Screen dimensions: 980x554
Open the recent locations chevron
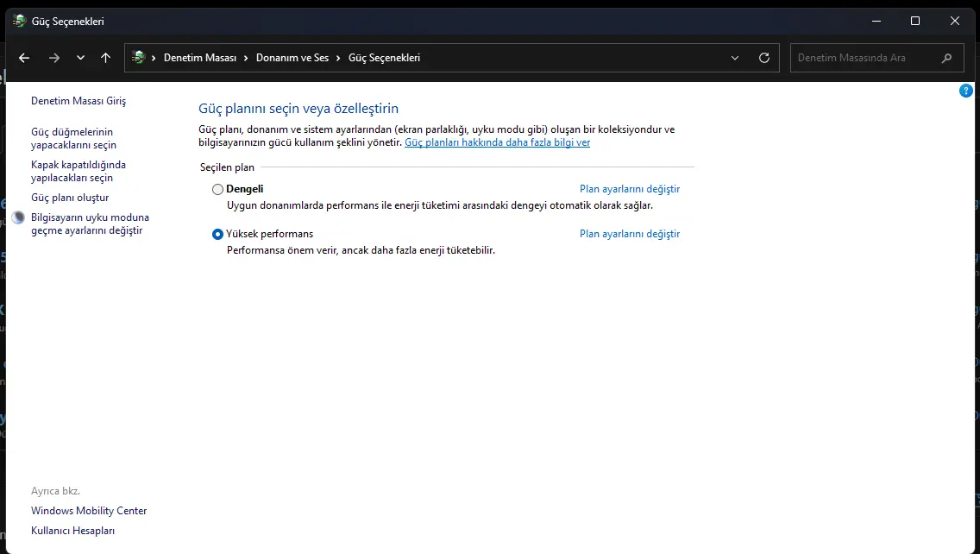[x=80, y=58]
